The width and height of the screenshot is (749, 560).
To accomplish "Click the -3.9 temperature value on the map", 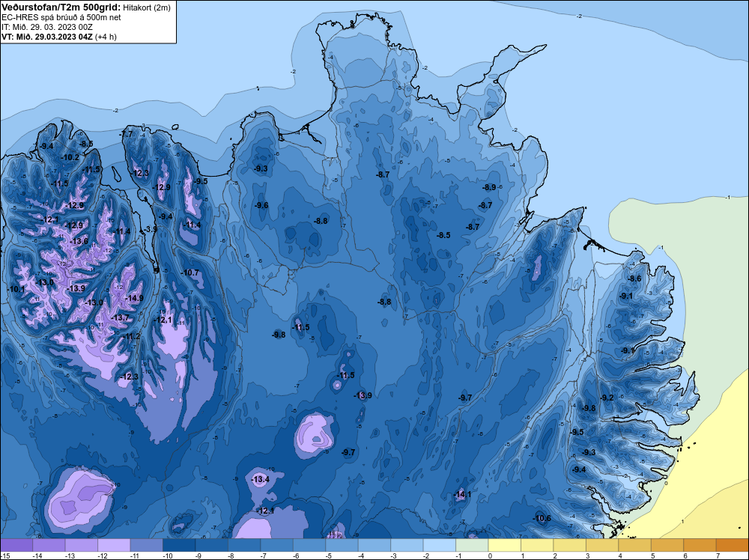I will tap(151, 229).
